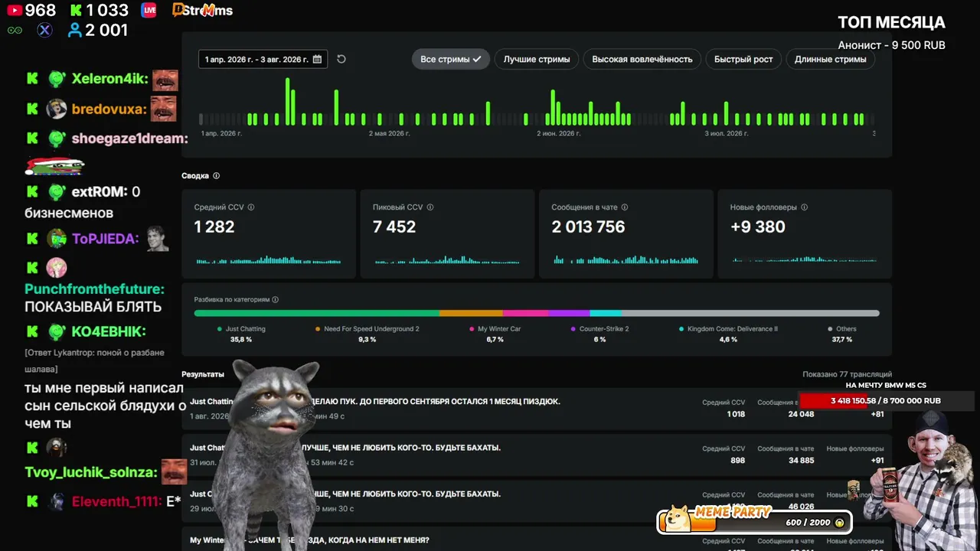Open the stream row with 34 885 messages

point(537,455)
